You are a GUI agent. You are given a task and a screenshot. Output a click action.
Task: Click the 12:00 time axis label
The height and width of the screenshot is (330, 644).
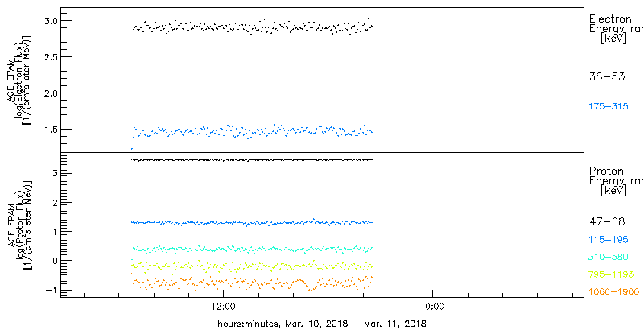point(224,307)
